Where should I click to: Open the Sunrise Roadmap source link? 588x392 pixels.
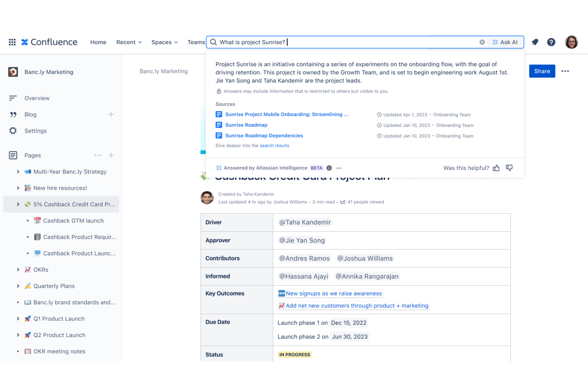coord(246,125)
